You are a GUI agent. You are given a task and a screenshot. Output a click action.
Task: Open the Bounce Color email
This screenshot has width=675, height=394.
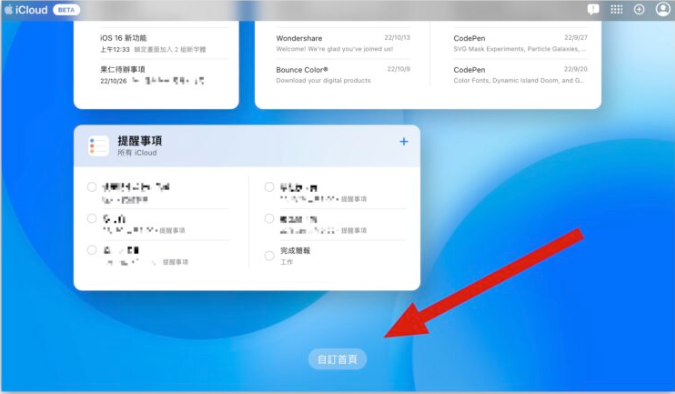(343, 74)
